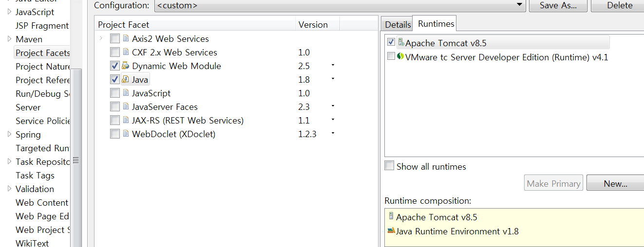
Task: Click the WebDoclet (XDoclet) facet icon
Action: pyautogui.click(x=126, y=134)
